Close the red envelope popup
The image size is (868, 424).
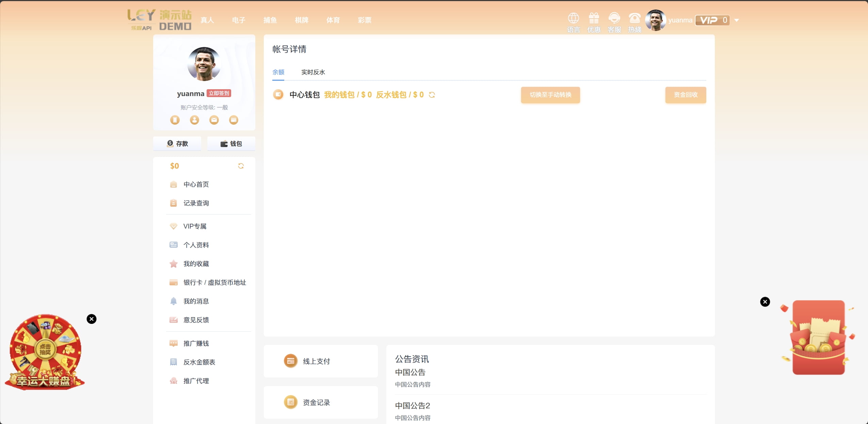[765, 302]
